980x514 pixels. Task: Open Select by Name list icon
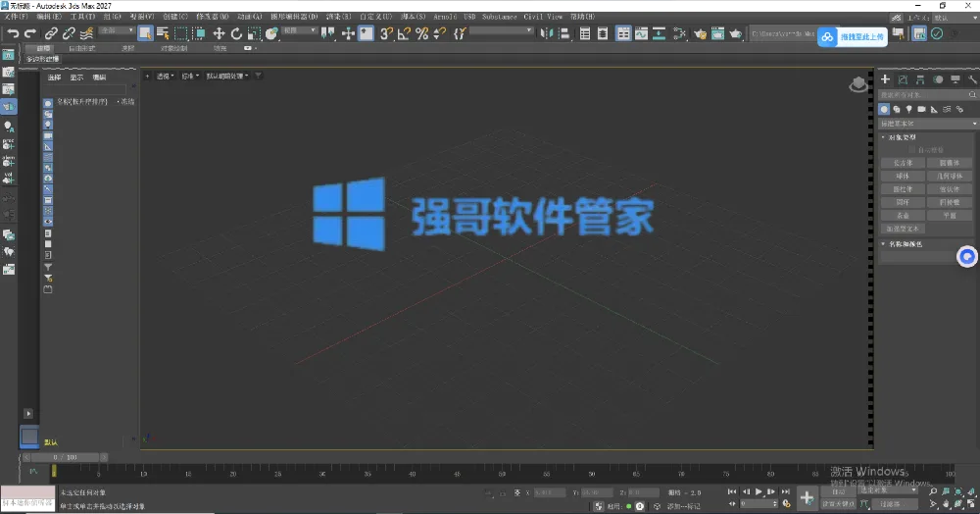(163, 33)
